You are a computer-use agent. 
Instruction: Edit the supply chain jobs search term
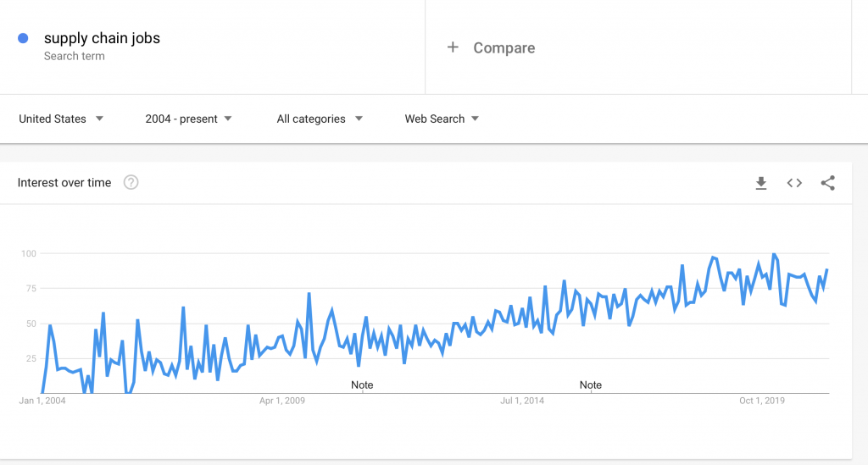102,38
